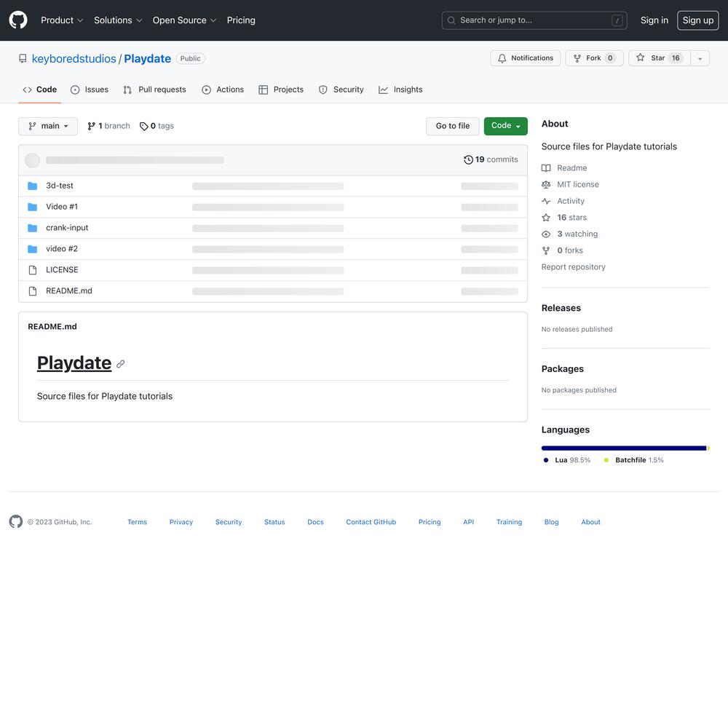Click the Lua 98.5% language entry

(x=567, y=460)
